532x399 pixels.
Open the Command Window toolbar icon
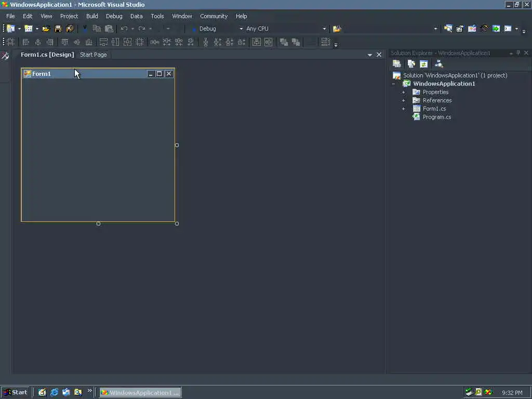(508, 29)
